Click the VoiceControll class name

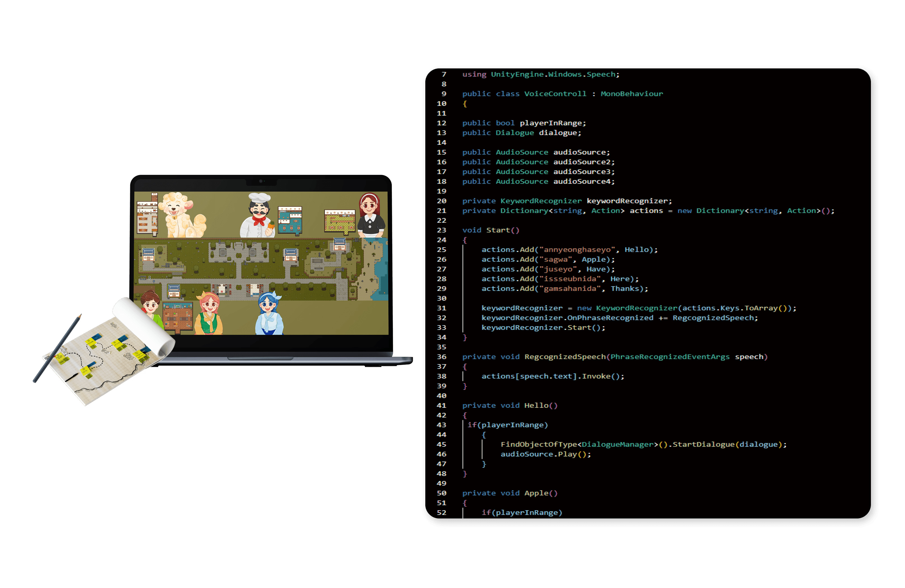pos(555,94)
